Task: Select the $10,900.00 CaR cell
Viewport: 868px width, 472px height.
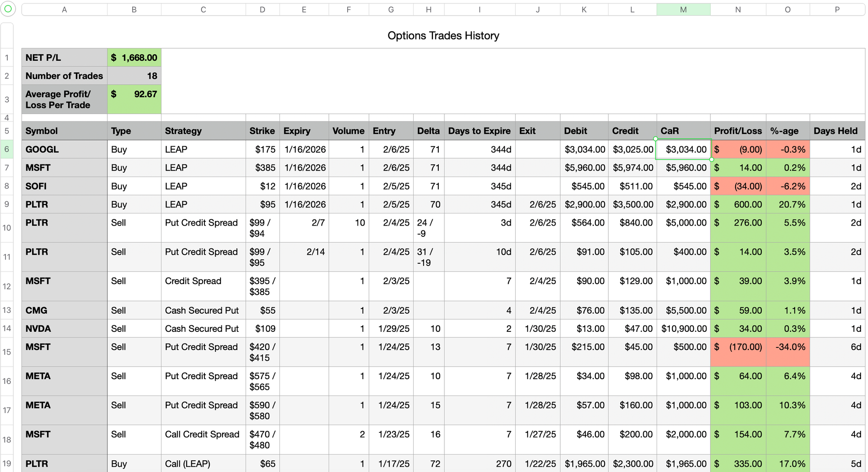Action: point(684,328)
